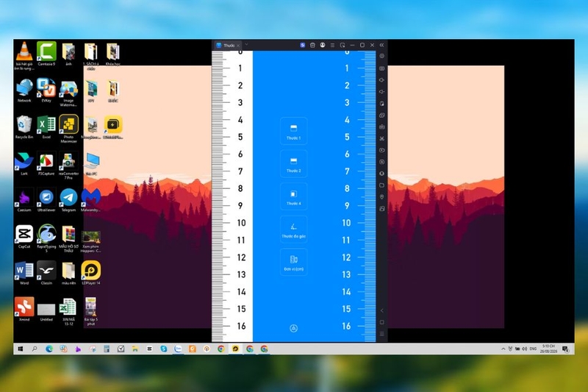Launch Telegram from the desktop
Screen dimensions: 588x392
(x=68, y=200)
